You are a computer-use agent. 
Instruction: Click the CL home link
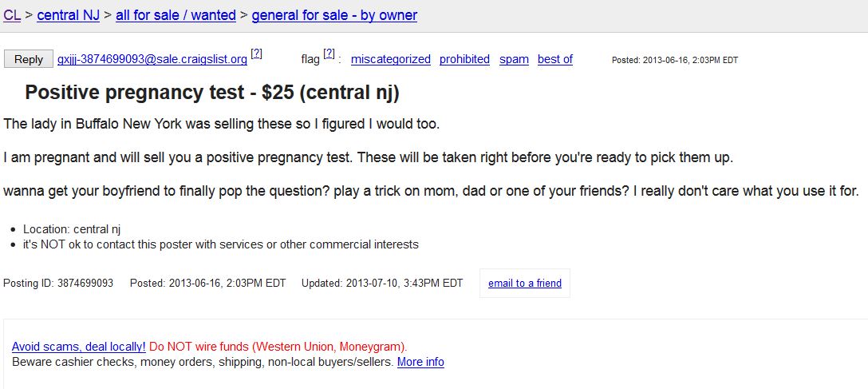12,15
